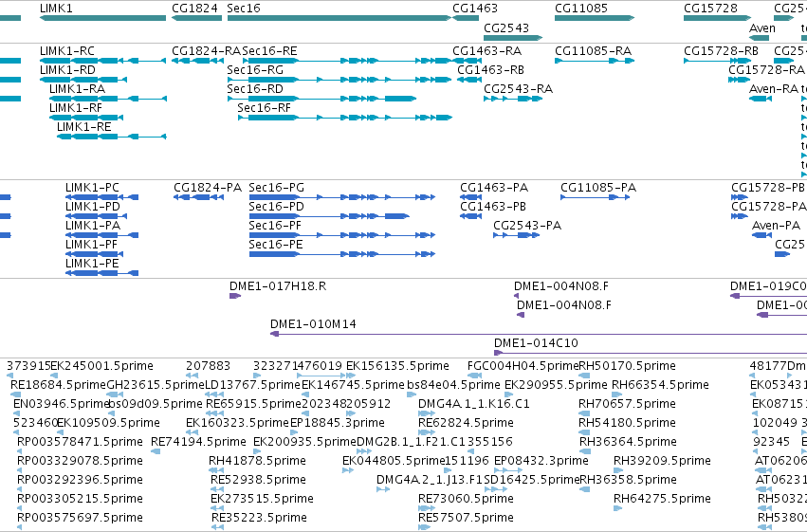Select BAC clone DME1-014C10
The height and width of the screenshot is (532, 807).
pos(536,343)
